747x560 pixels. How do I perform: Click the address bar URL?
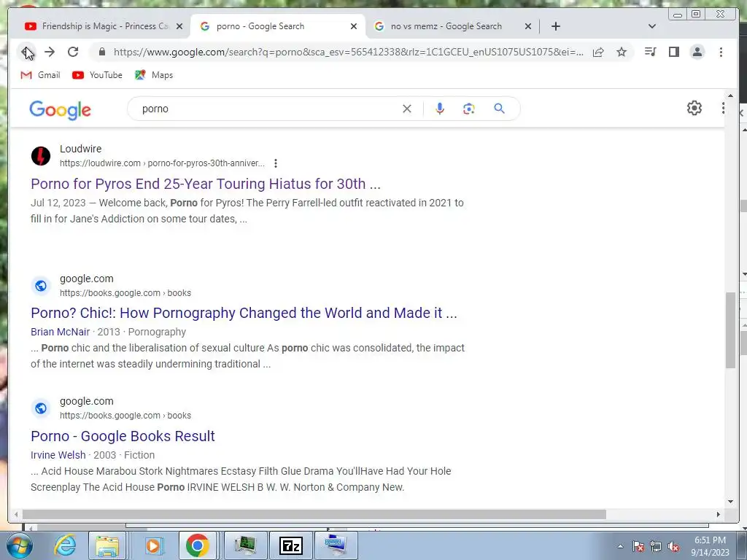(x=348, y=52)
